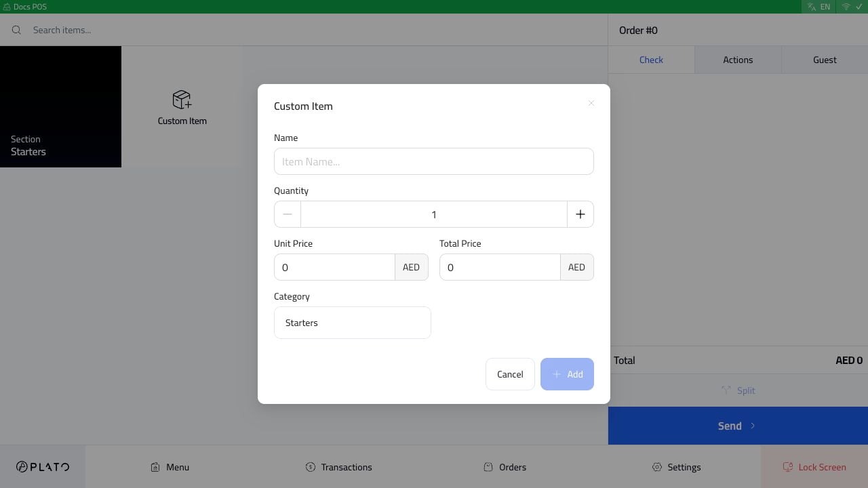The image size is (868, 488).
Task: Change language via EN selector
Action: (x=818, y=7)
